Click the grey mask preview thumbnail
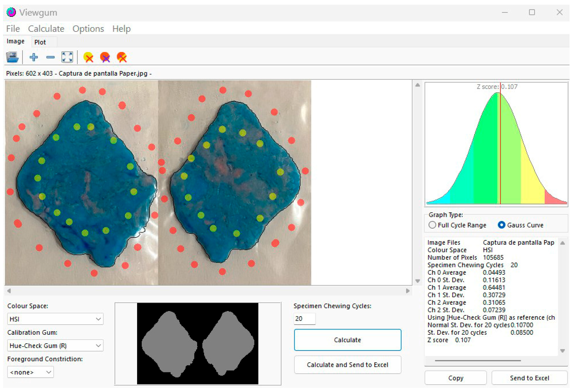 tap(198, 344)
